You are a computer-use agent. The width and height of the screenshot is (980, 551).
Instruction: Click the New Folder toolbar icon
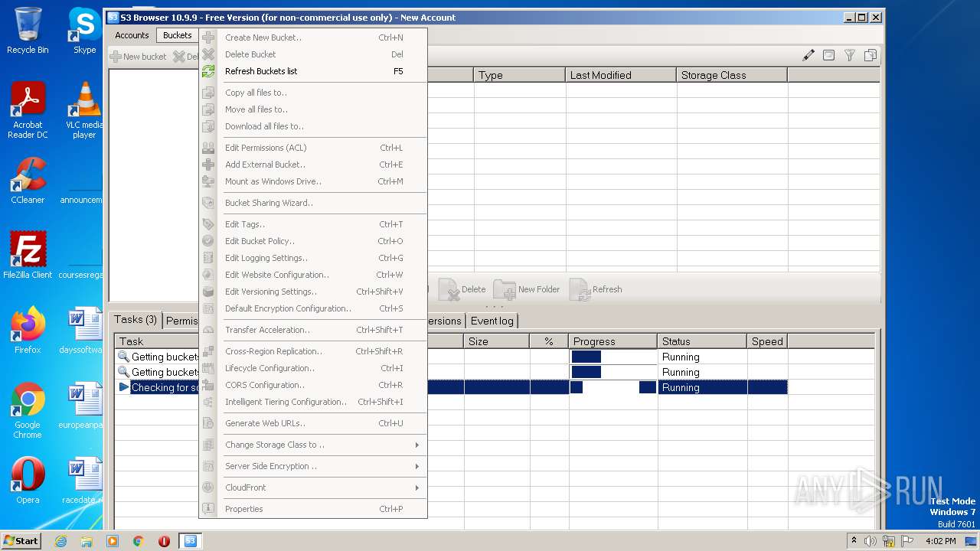click(x=505, y=289)
